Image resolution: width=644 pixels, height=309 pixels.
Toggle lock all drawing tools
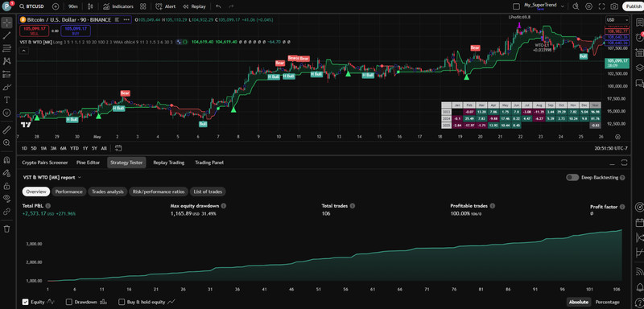[6, 186]
